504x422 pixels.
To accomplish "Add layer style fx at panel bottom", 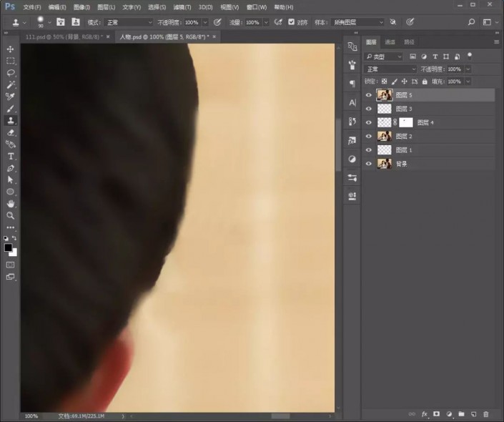I will 424,414.
